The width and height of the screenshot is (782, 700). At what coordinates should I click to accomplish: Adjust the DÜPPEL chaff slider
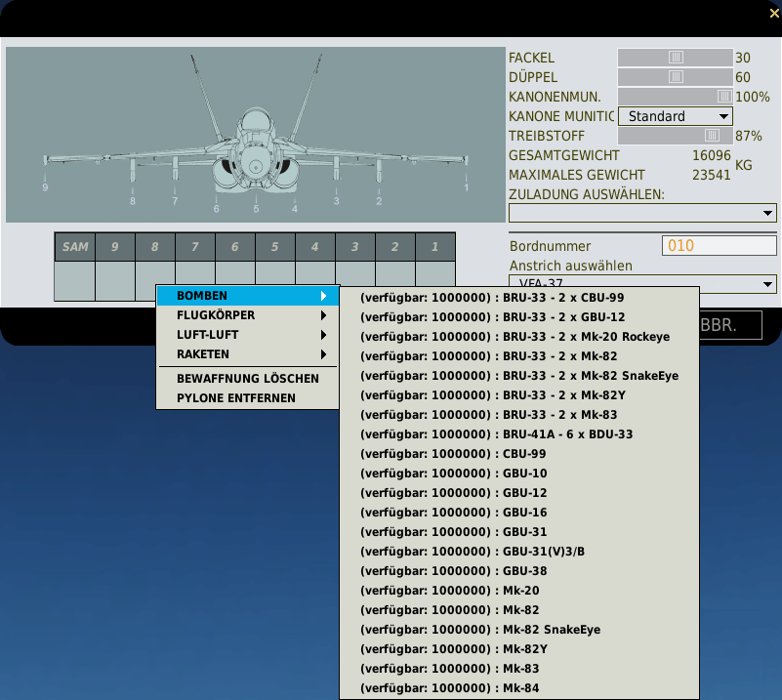pyautogui.click(x=675, y=77)
